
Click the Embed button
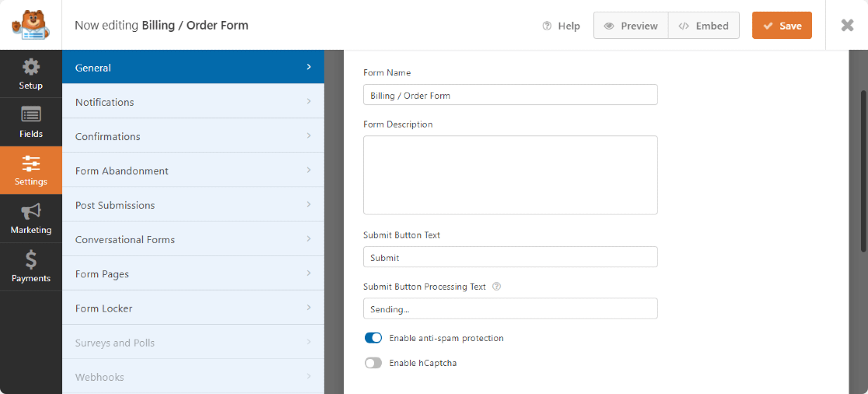click(703, 26)
